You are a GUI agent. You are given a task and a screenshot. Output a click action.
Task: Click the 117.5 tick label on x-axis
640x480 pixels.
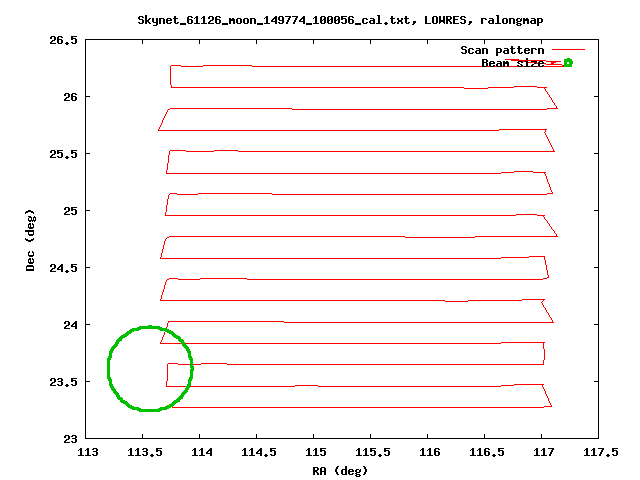(599, 453)
